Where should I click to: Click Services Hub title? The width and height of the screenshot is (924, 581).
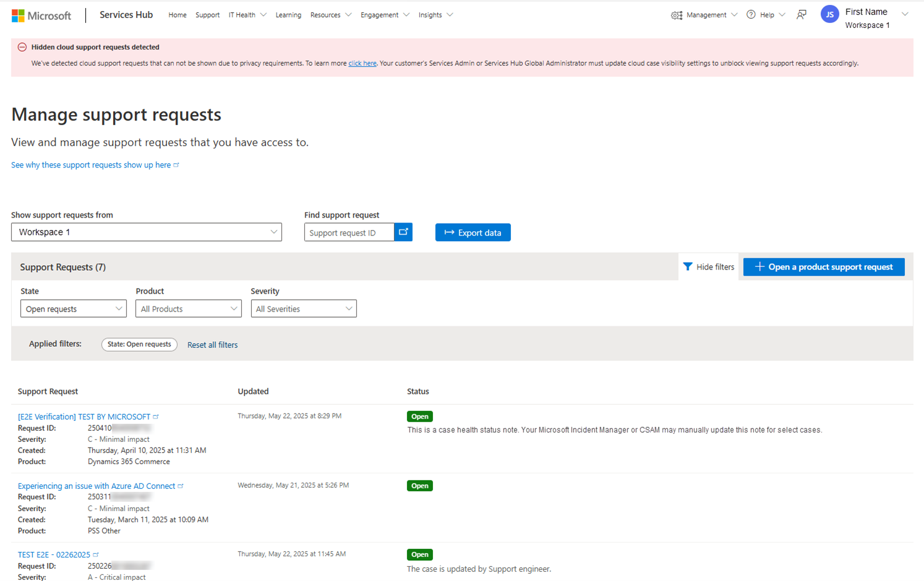pyautogui.click(x=126, y=15)
